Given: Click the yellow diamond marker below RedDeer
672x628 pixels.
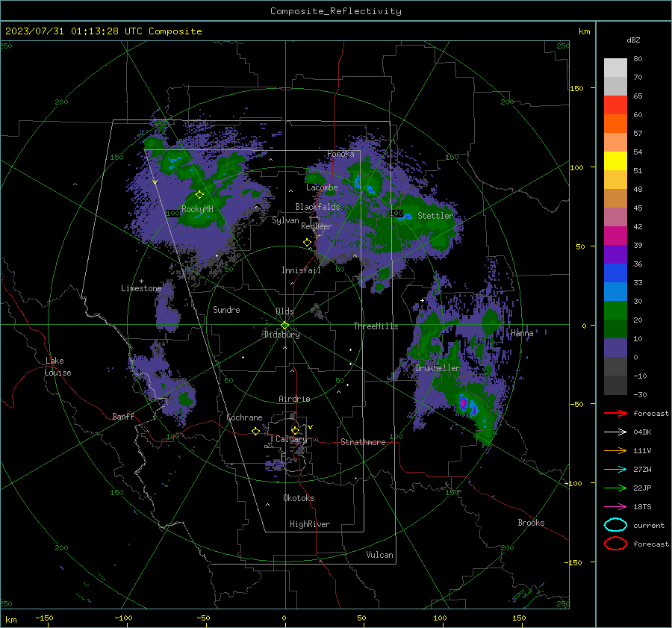Looking at the screenshot, I should tap(307, 243).
